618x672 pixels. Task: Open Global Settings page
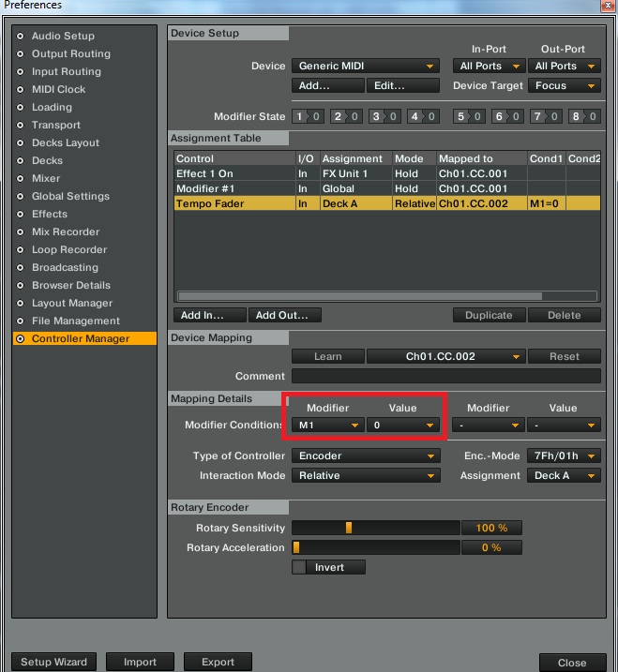tap(70, 196)
